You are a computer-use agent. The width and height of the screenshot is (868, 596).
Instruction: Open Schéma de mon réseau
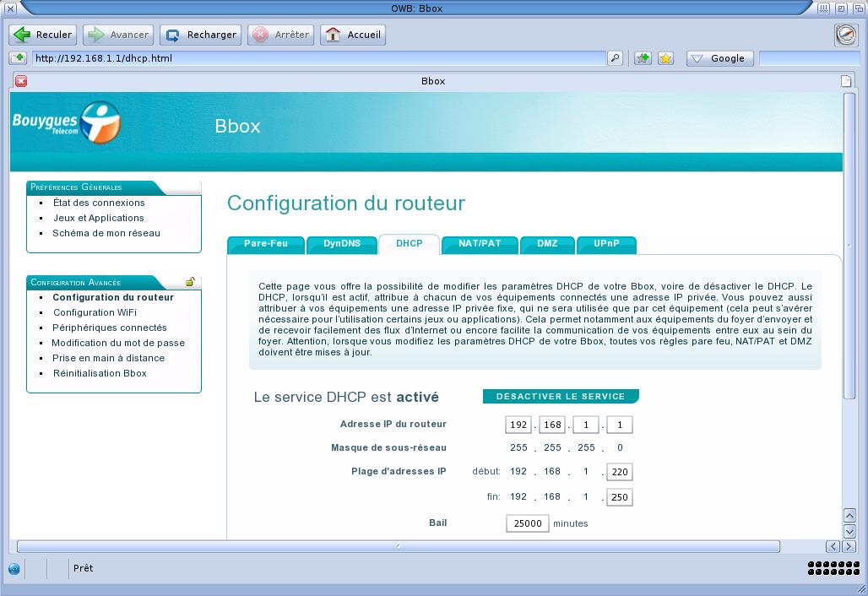tap(106, 233)
